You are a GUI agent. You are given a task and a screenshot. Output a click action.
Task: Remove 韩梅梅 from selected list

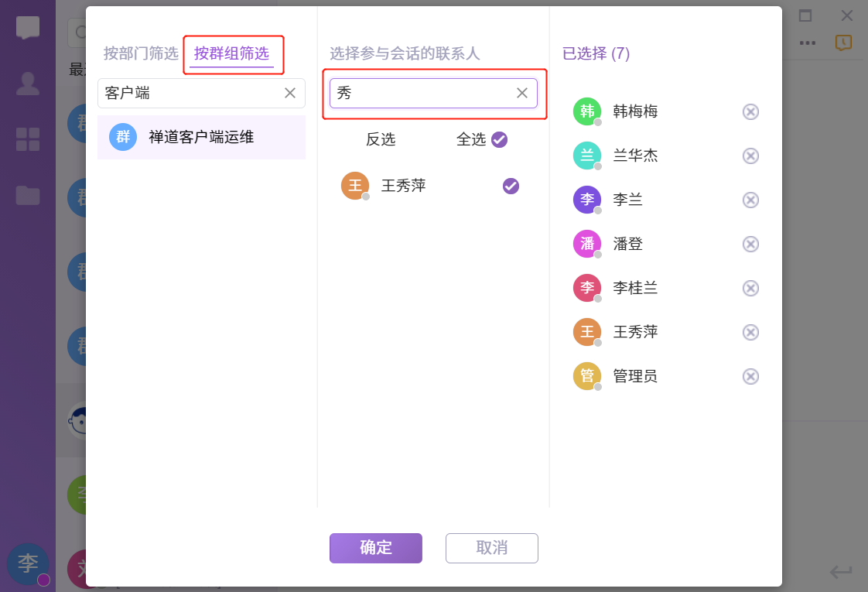[x=750, y=111]
